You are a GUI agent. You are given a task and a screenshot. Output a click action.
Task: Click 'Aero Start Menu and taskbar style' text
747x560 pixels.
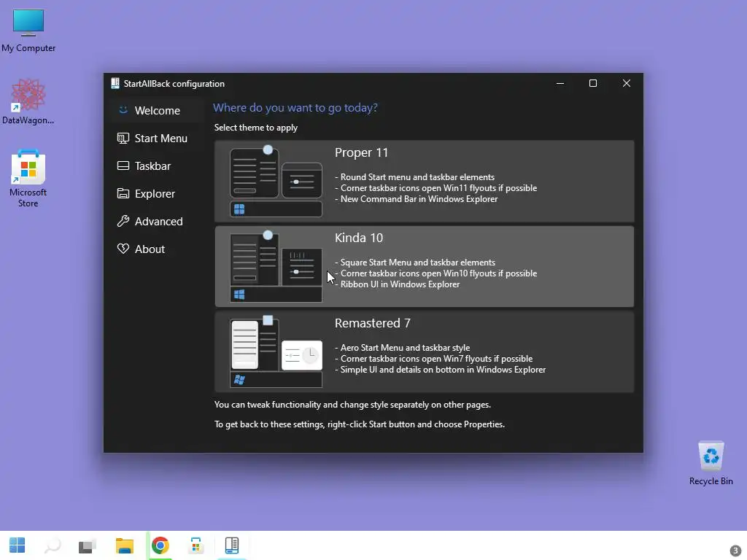[x=405, y=348]
